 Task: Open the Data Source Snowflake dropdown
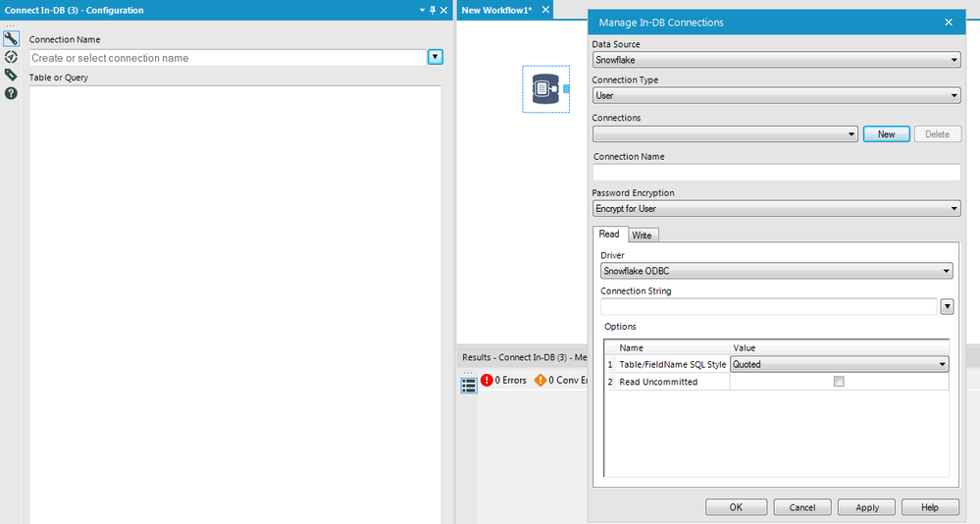point(776,60)
